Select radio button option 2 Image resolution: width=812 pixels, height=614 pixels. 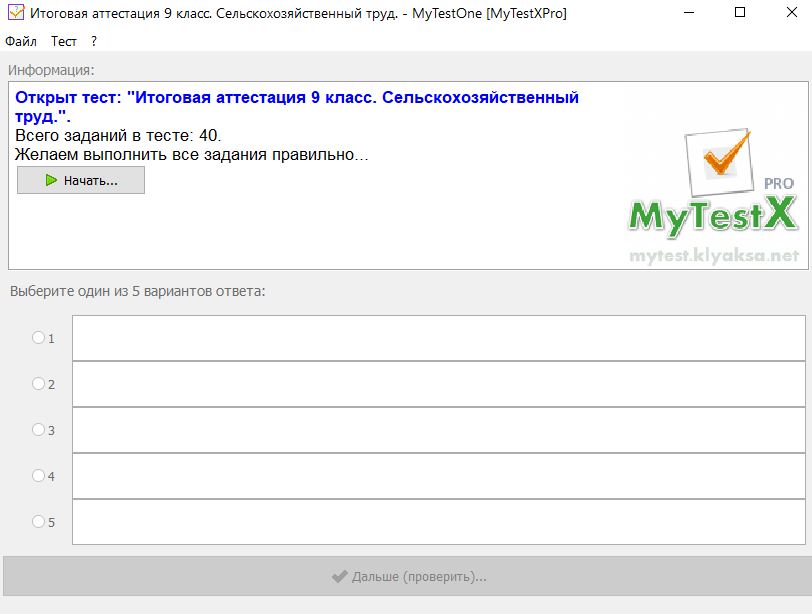[x=38, y=384]
